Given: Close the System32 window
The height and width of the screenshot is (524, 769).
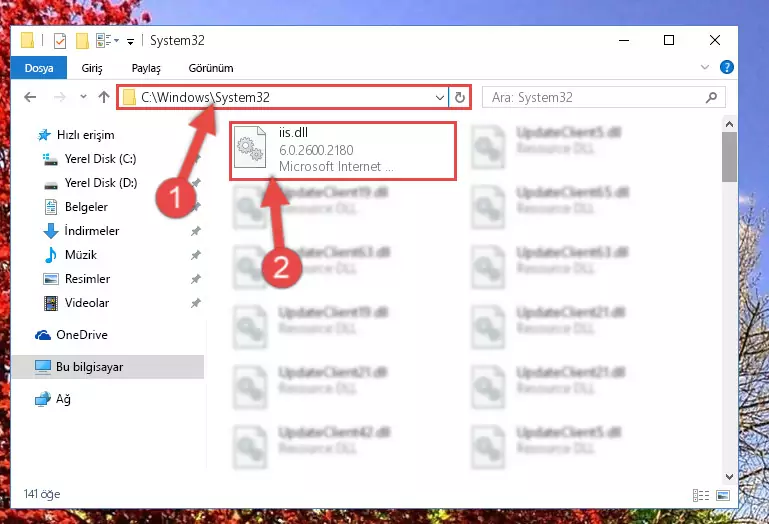Looking at the screenshot, I should click(715, 41).
